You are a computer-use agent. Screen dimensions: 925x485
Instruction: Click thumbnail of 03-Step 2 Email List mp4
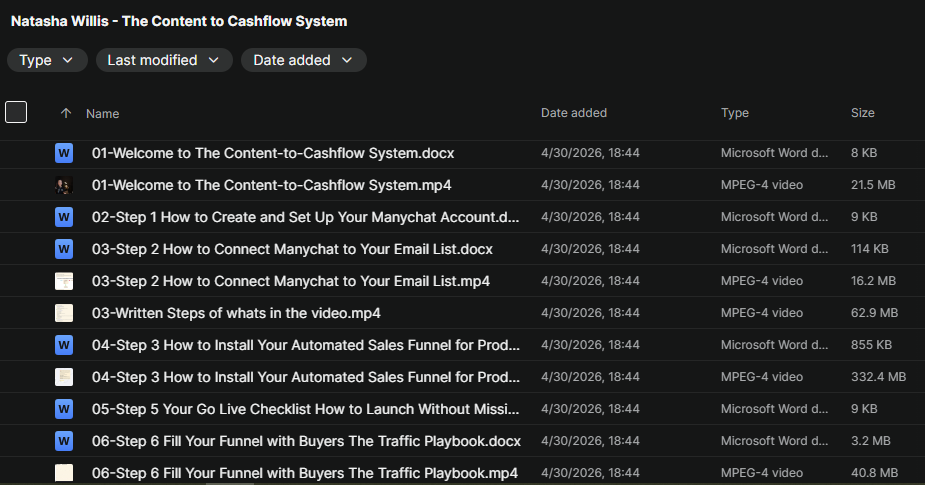tap(64, 281)
